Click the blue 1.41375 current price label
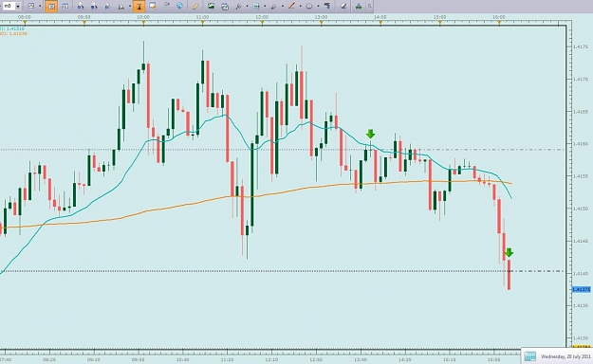This screenshot has height=364, width=593. click(582, 289)
